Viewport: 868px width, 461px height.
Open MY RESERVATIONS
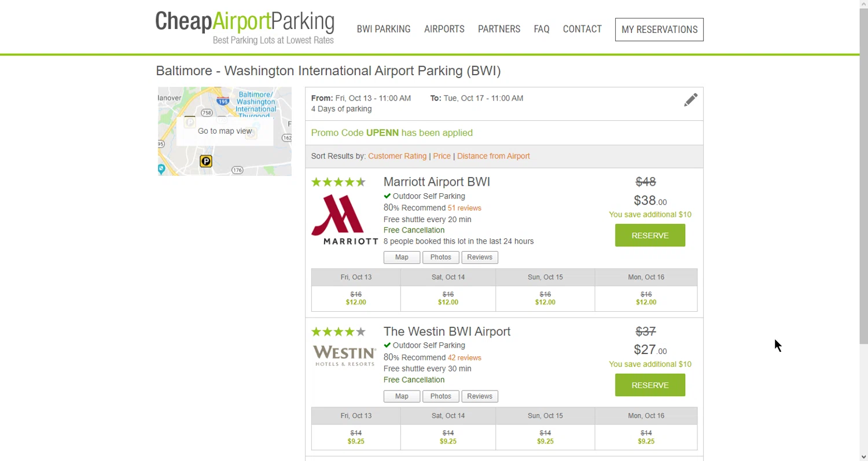(x=659, y=29)
